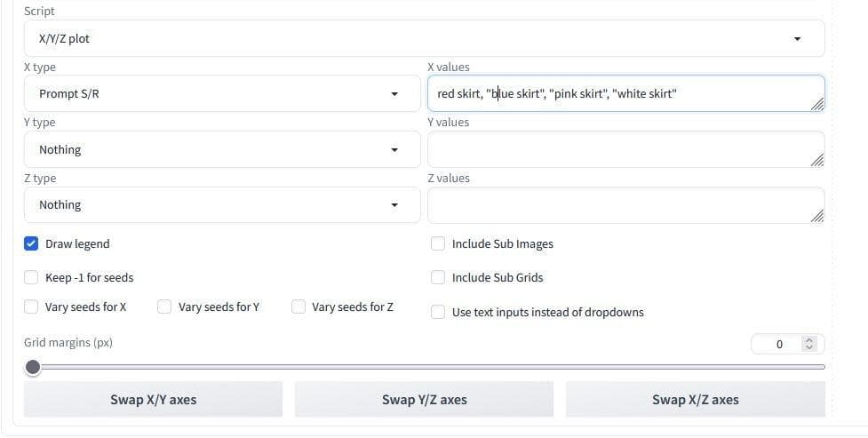
Task: Click the Grid margins slider handle
Action: (x=33, y=367)
